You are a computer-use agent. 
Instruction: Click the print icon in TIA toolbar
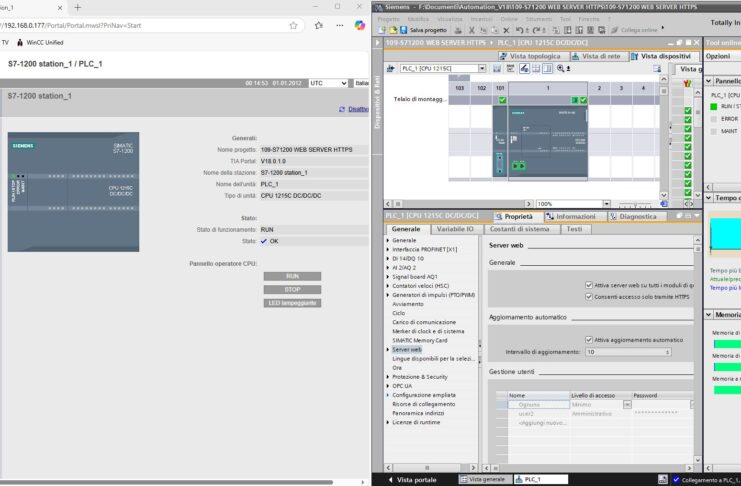pos(458,30)
